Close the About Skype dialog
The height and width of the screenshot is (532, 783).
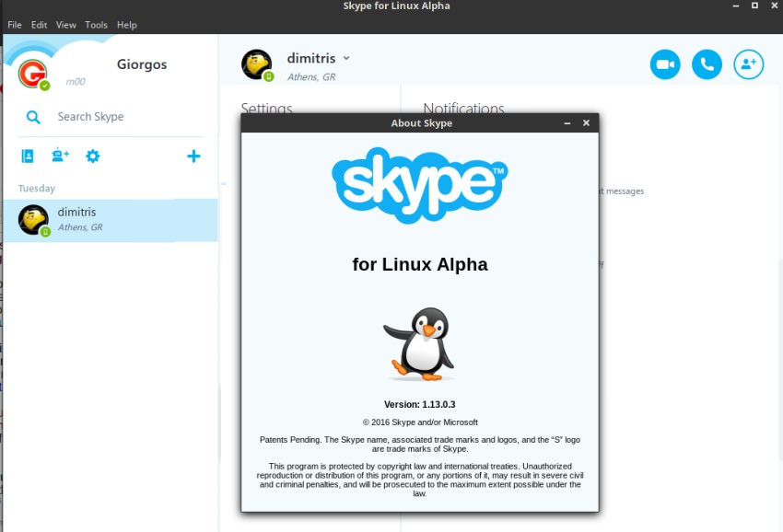pyautogui.click(x=586, y=123)
